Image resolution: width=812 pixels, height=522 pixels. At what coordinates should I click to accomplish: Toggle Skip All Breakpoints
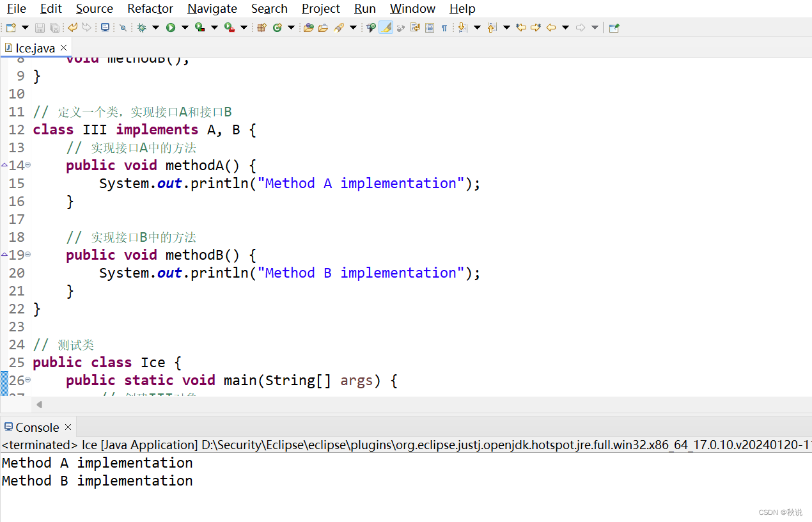coord(123,28)
